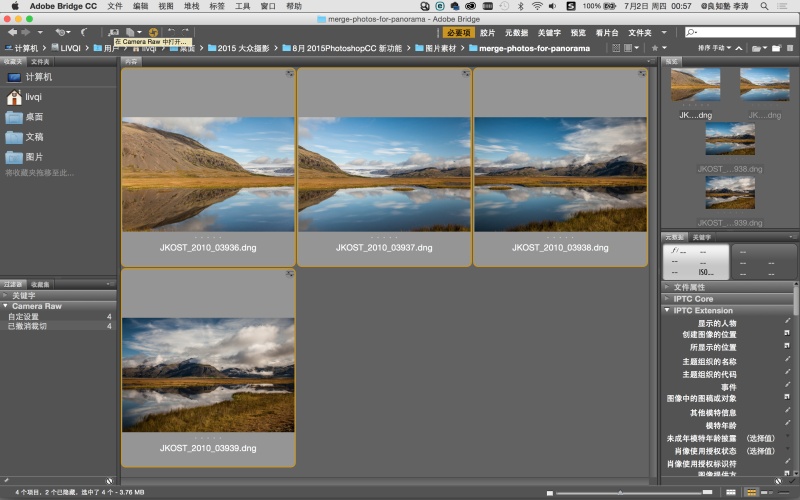
Task: Click the lock thumbnail grid icon
Action: (x=731, y=492)
